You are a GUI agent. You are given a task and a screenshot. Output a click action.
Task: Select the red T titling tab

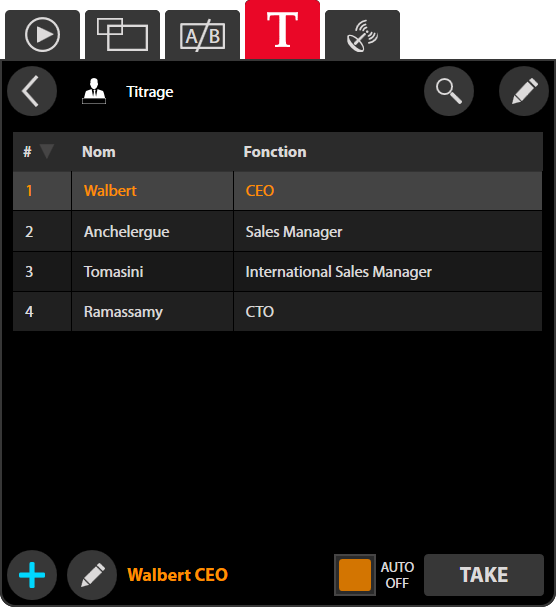click(283, 30)
